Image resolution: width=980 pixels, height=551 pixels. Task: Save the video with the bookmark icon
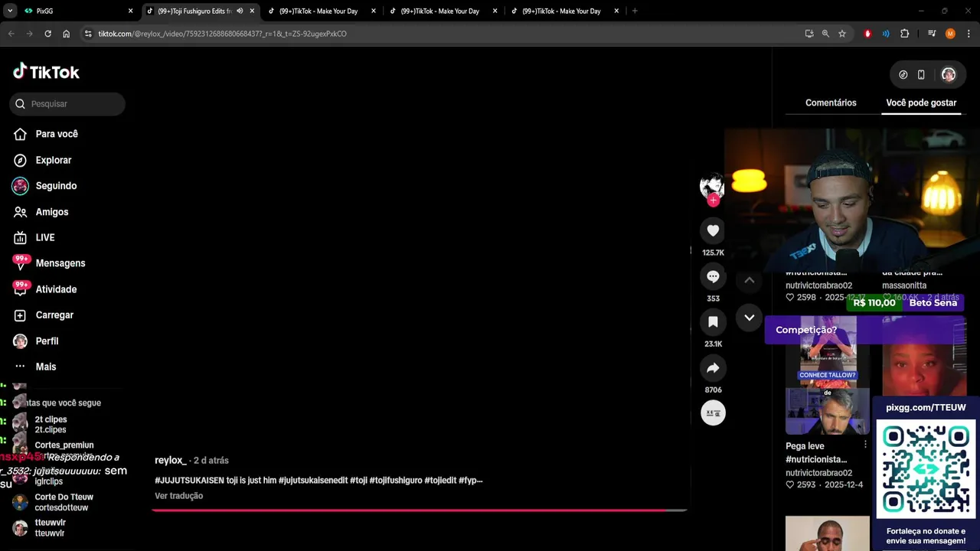(x=713, y=322)
